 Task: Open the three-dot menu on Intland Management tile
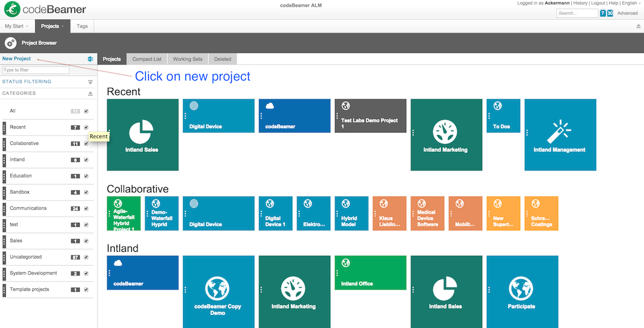point(528,132)
